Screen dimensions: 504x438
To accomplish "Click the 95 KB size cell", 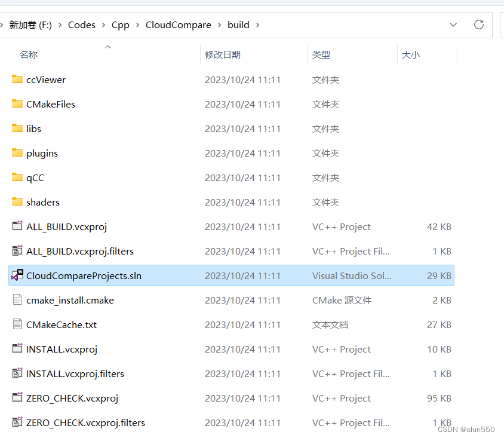I will [x=439, y=398].
